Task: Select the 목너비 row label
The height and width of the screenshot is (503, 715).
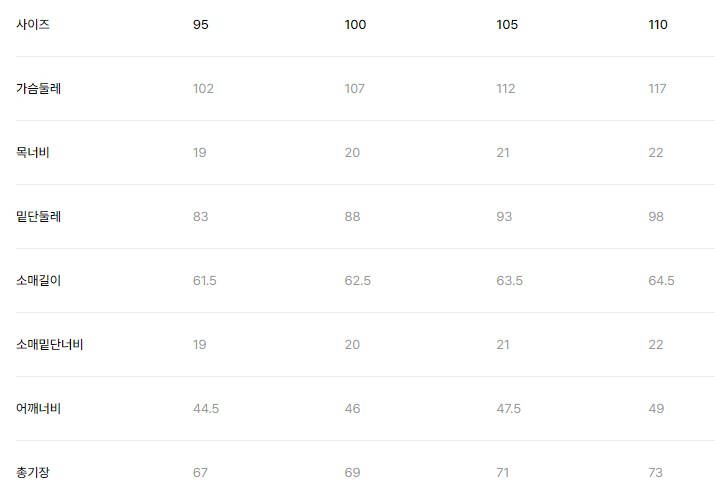Action: [x=33, y=153]
